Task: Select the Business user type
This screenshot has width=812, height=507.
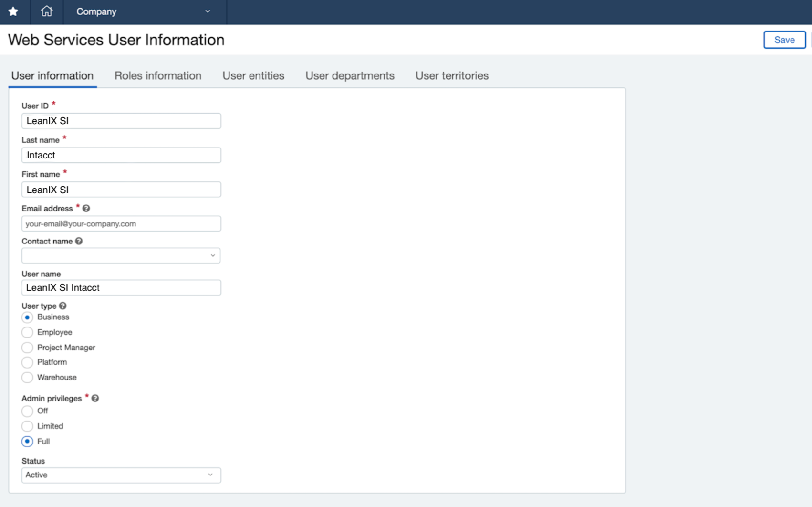Action: coord(27,317)
